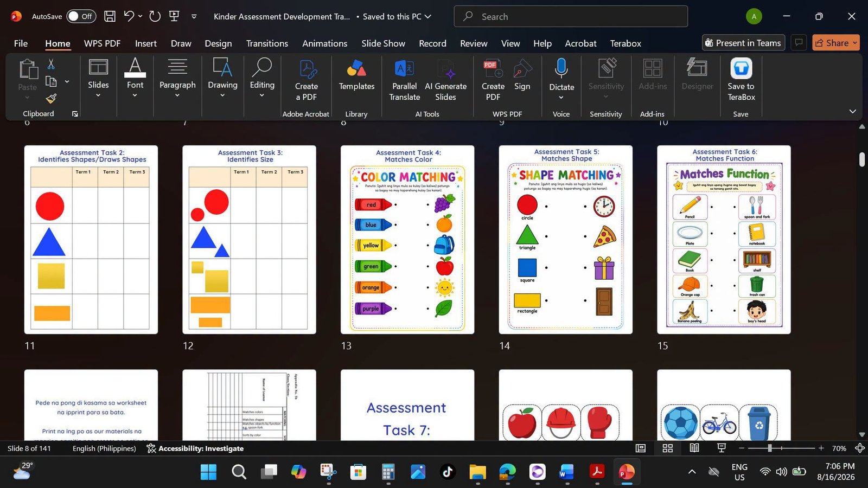Open the Add-ins button
Viewport: 868px width, 488px height.
[x=653, y=75]
